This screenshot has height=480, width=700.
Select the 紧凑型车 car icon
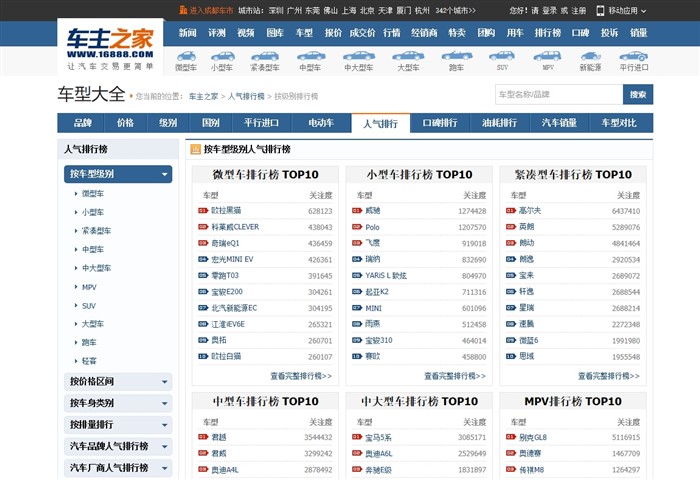(x=265, y=56)
